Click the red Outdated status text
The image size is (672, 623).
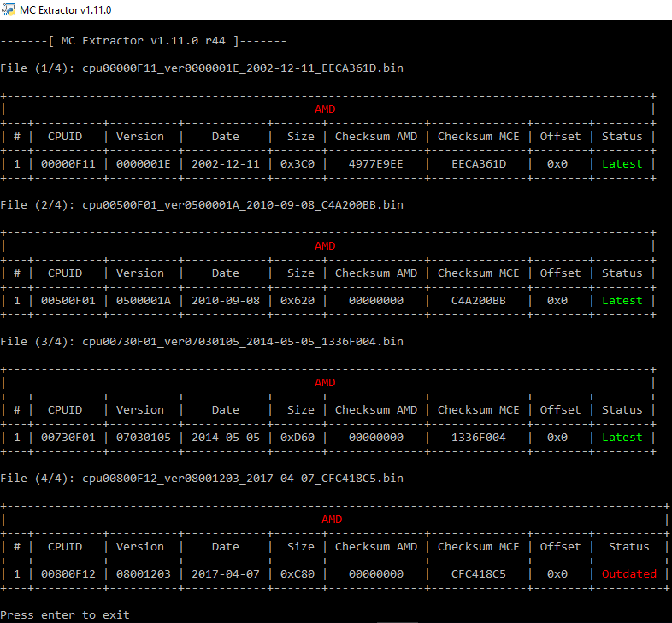[628, 574]
